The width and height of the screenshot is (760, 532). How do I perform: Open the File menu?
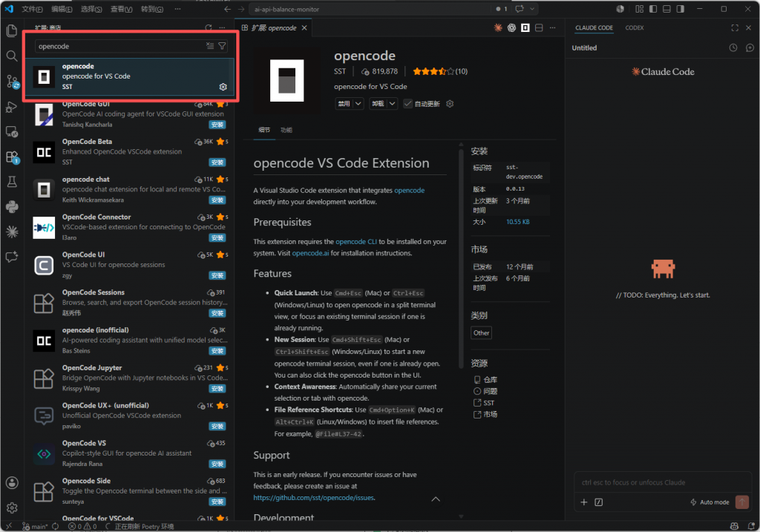[x=32, y=9]
